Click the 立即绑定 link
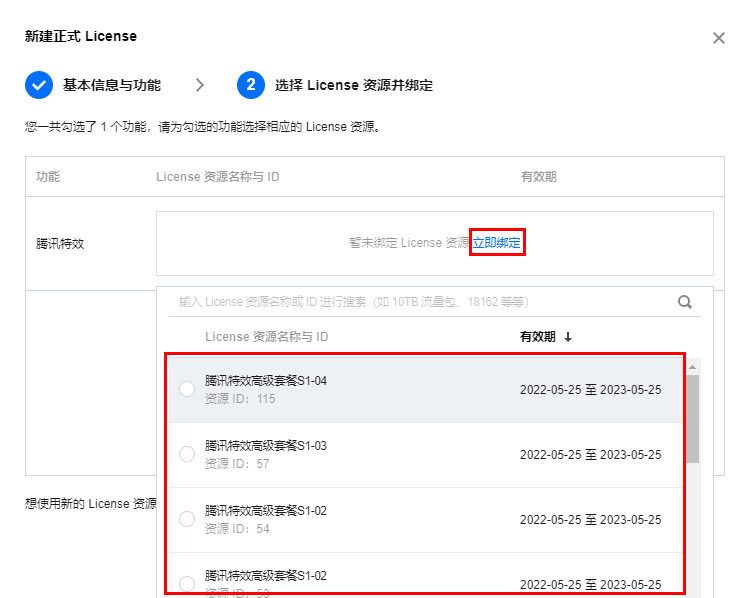This screenshot has width=750, height=598. (496, 243)
